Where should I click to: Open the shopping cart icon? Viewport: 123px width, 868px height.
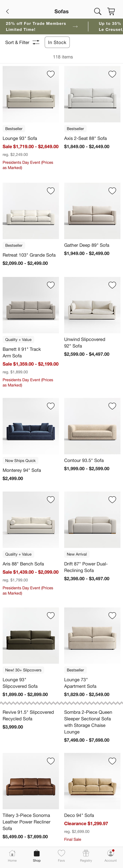pyautogui.click(x=111, y=11)
